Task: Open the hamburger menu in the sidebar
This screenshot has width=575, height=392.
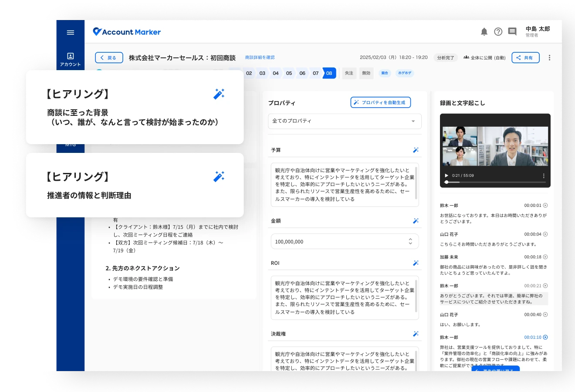Action: click(x=70, y=33)
